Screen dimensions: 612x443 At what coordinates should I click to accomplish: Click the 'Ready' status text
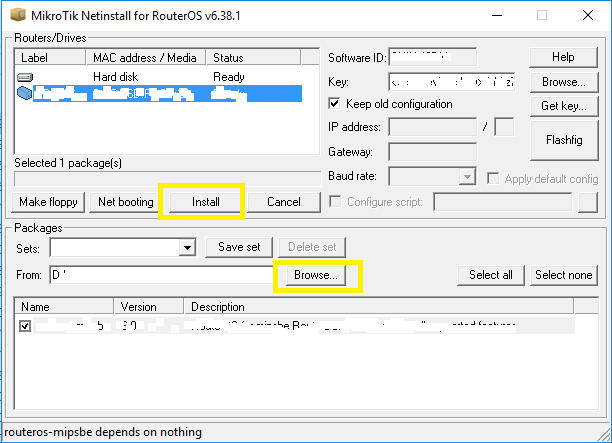pyautogui.click(x=229, y=77)
